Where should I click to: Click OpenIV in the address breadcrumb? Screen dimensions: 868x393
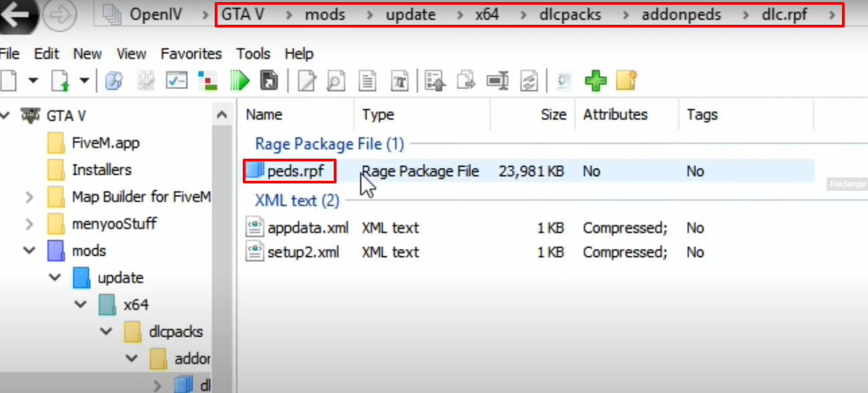[157, 15]
